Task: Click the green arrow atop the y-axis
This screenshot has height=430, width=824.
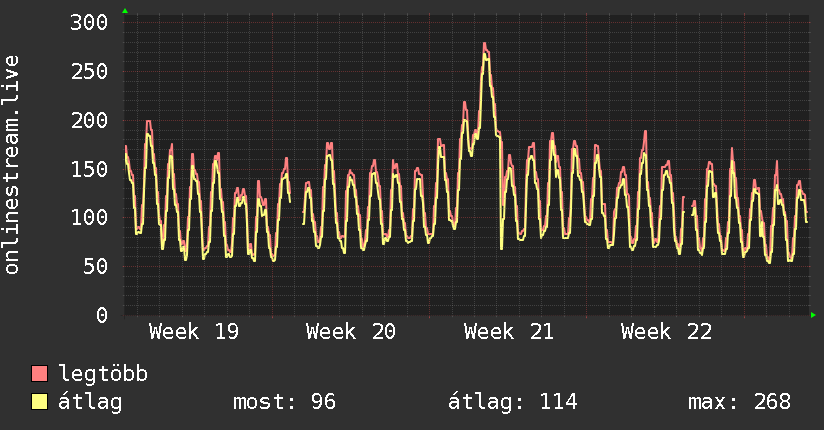Action: (x=125, y=11)
